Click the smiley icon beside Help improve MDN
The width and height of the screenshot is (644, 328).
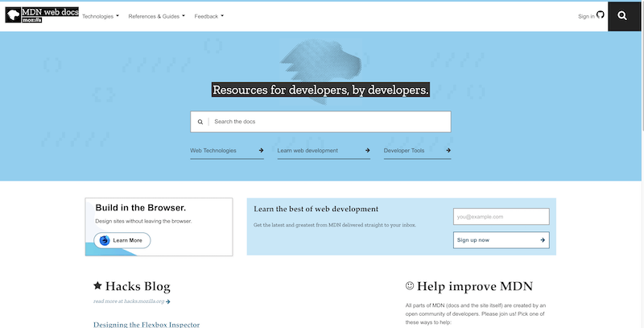click(410, 285)
